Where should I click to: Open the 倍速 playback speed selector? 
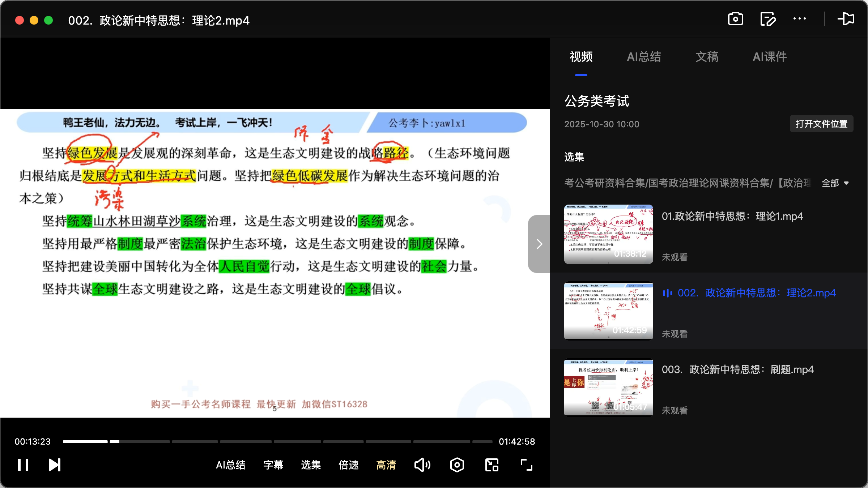coord(348,466)
